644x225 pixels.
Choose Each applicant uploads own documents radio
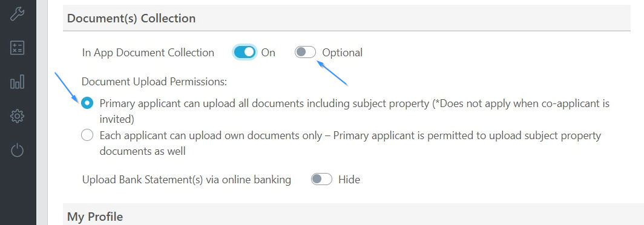(x=87, y=135)
